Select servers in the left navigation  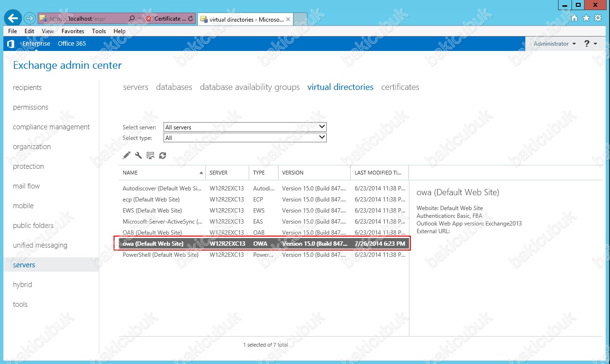[x=51, y=265]
